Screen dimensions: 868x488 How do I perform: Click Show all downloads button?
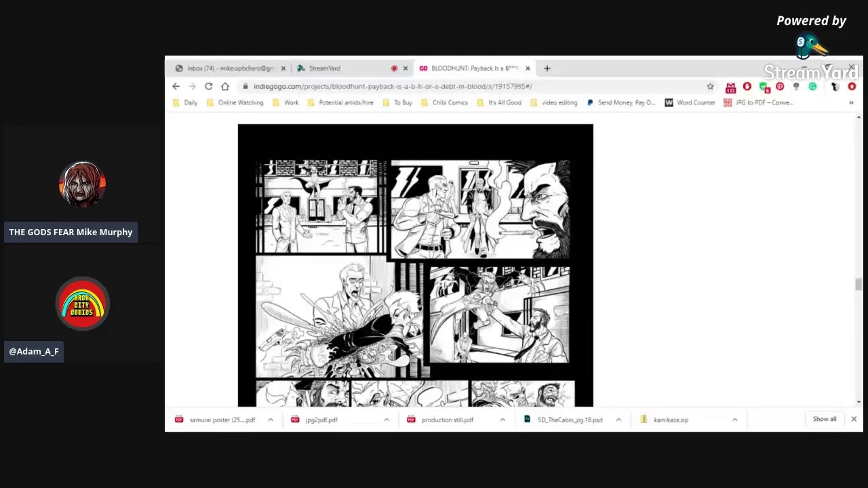click(x=825, y=419)
